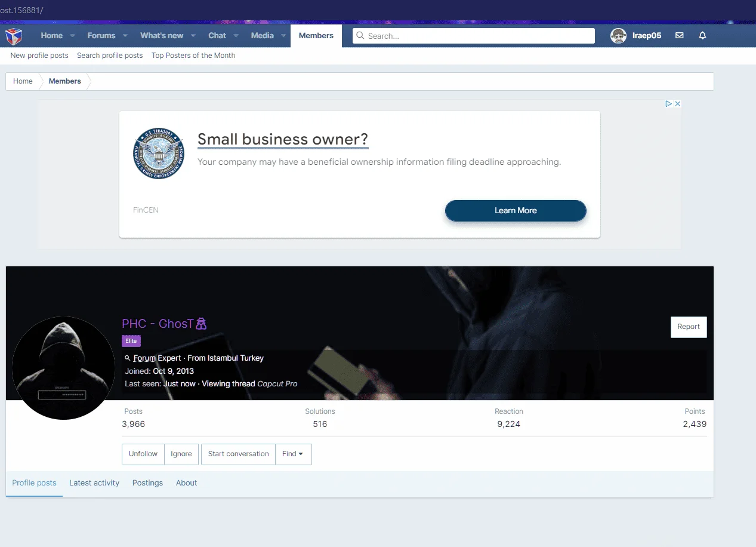Click New profile posts link
756x547 pixels.
coord(39,56)
